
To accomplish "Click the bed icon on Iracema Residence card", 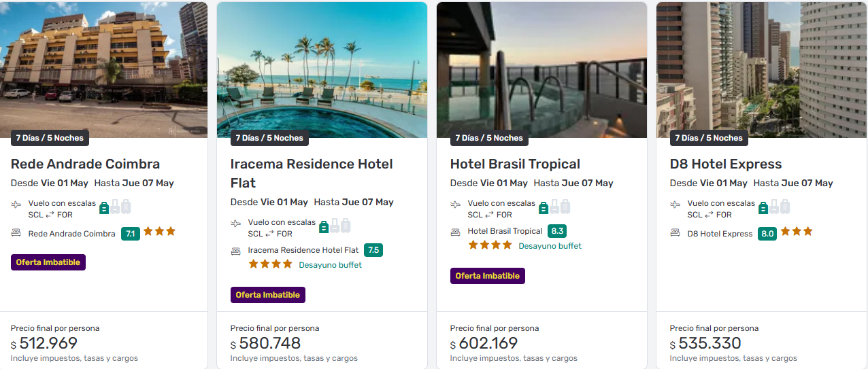I will [236, 251].
